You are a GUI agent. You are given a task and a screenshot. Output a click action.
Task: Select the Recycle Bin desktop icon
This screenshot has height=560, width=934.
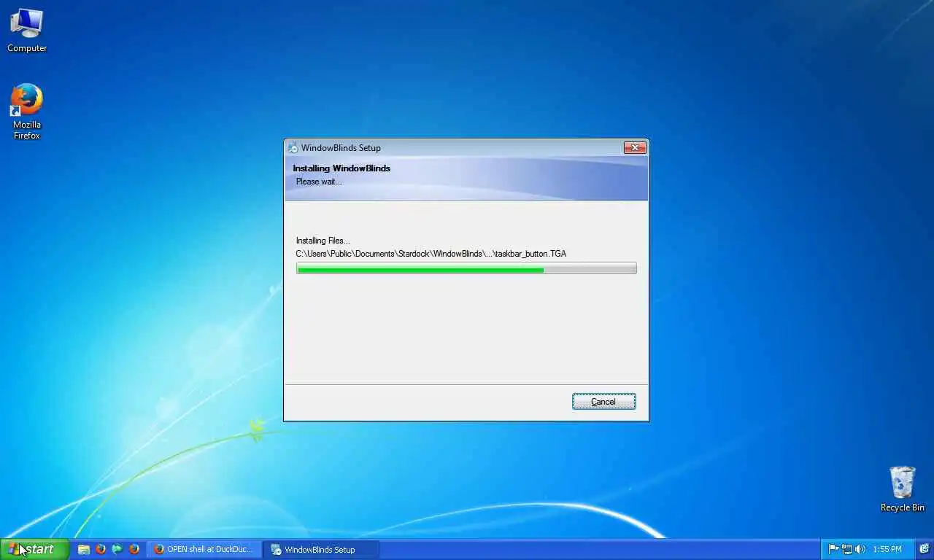(x=902, y=489)
